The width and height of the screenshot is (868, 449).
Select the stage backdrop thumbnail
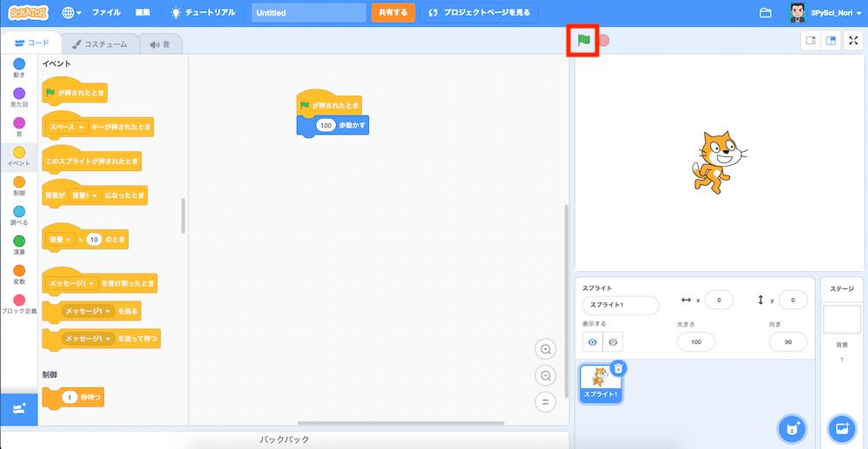pos(841,319)
